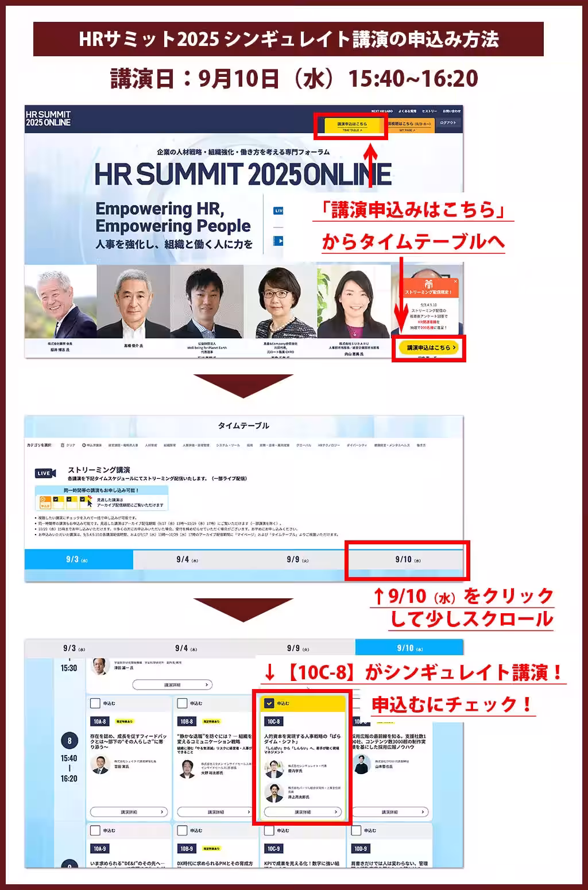
Task: Expand 講演詳細 for session 10B-8
Action: [x=215, y=812]
